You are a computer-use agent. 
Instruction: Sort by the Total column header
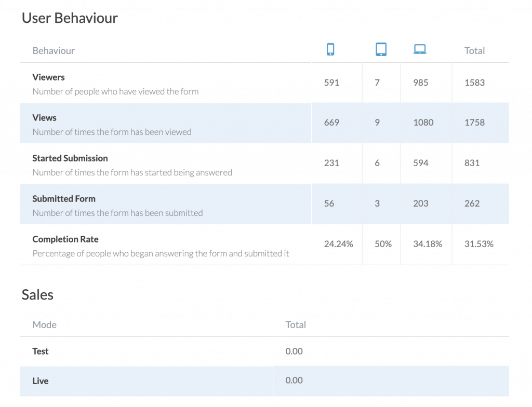474,50
